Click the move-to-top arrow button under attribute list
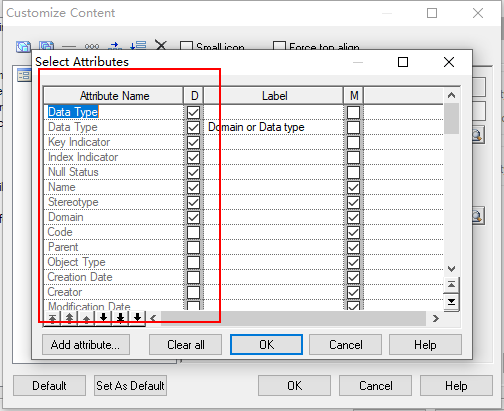 coord(52,318)
